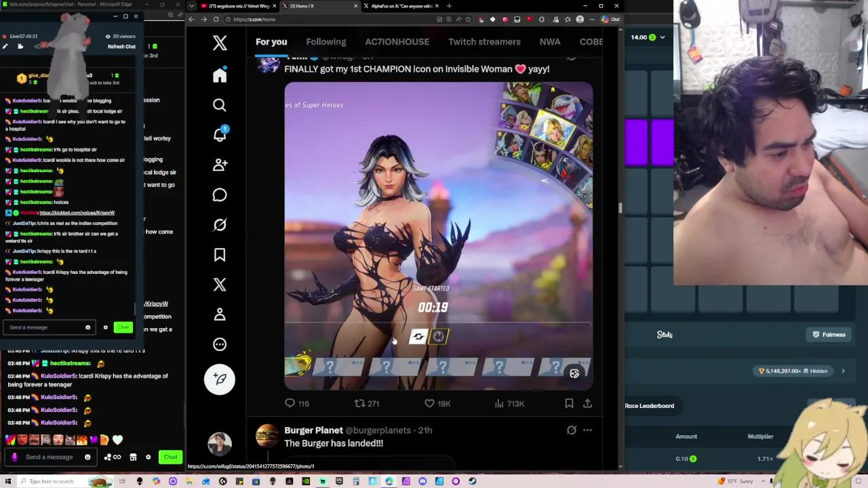Open a new browser tab with plus
868x488 pixels.
pyautogui.click(x=448, y=6)
